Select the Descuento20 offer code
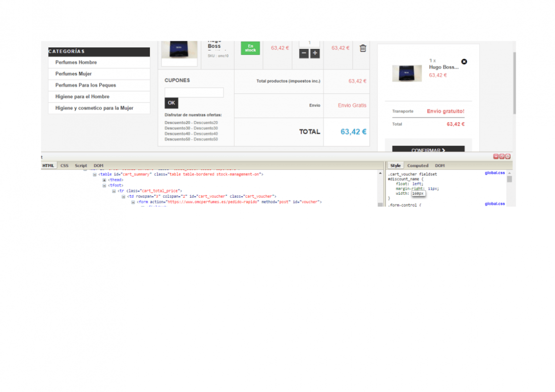Image resolution: width=555 pixels, height=392 pixels. (x=191, y=123)
